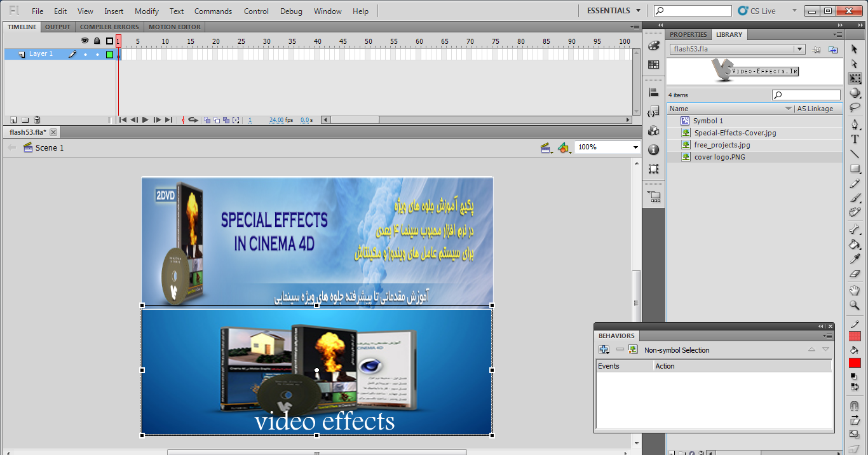The image size is (868, 455).
Task: Choose the Eyedropper tool
Action: coord(855,259)
